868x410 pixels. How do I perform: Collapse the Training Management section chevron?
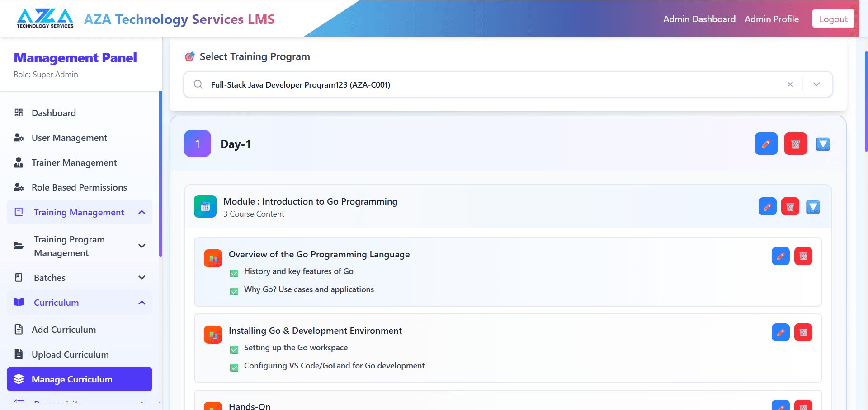[x=142, y=212]
